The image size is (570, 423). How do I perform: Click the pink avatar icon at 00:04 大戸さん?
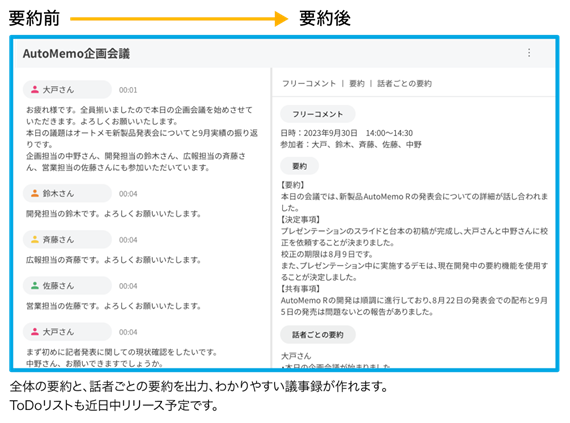35,332
